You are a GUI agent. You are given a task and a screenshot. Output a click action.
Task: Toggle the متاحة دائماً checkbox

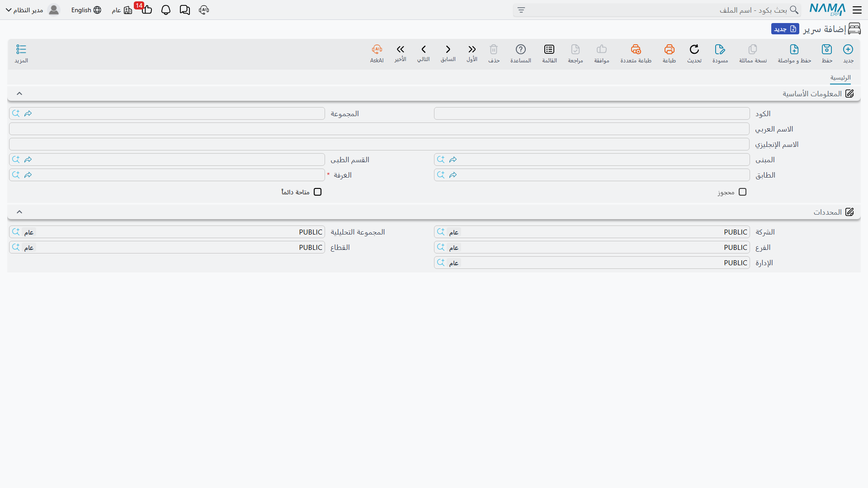pos(318,192)
